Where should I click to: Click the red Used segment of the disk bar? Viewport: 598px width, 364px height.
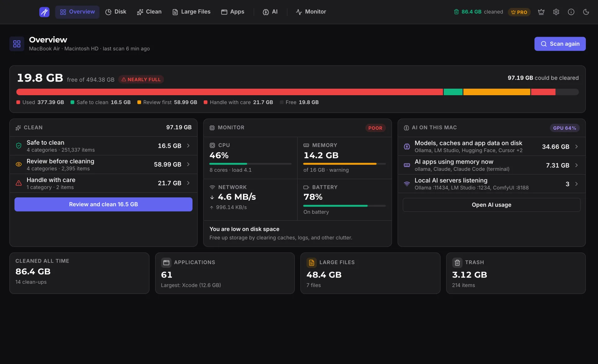(x=230, y=92)
